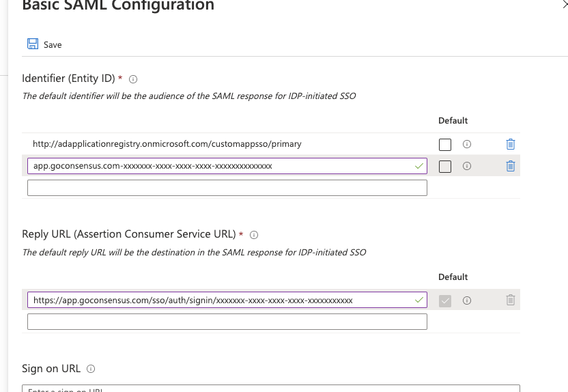Image resolution: width=568 pixels, height=392 pixels.
Task: Check Default box for adapplicationregistry identifier
Action: [445, 145]
